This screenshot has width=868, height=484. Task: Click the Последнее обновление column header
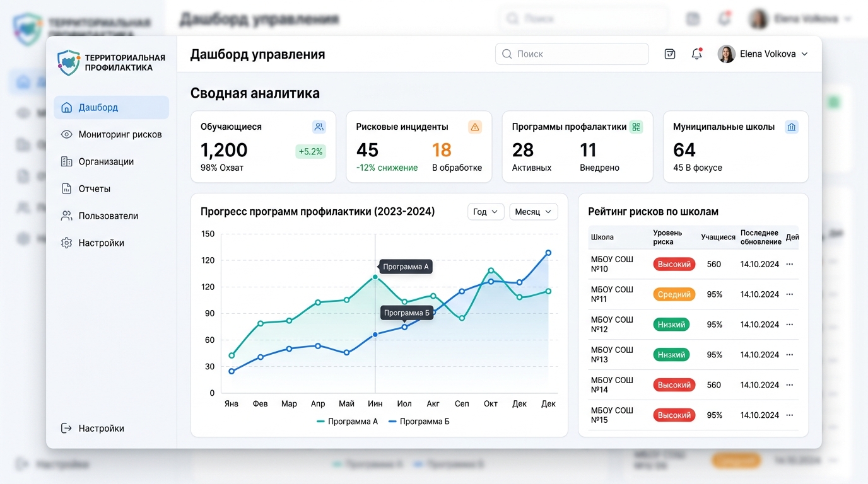pos(761,237)
